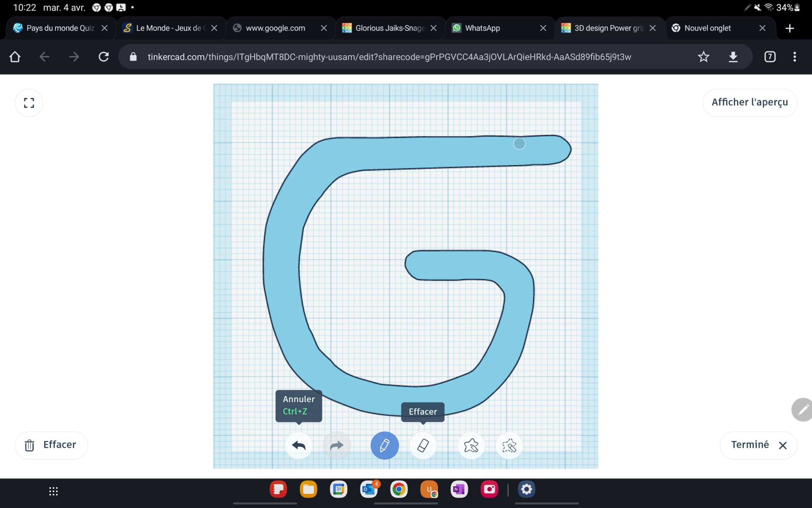Bookmark this page with star
The width and height of the screenshot is (812, 508).
point(704,57)
